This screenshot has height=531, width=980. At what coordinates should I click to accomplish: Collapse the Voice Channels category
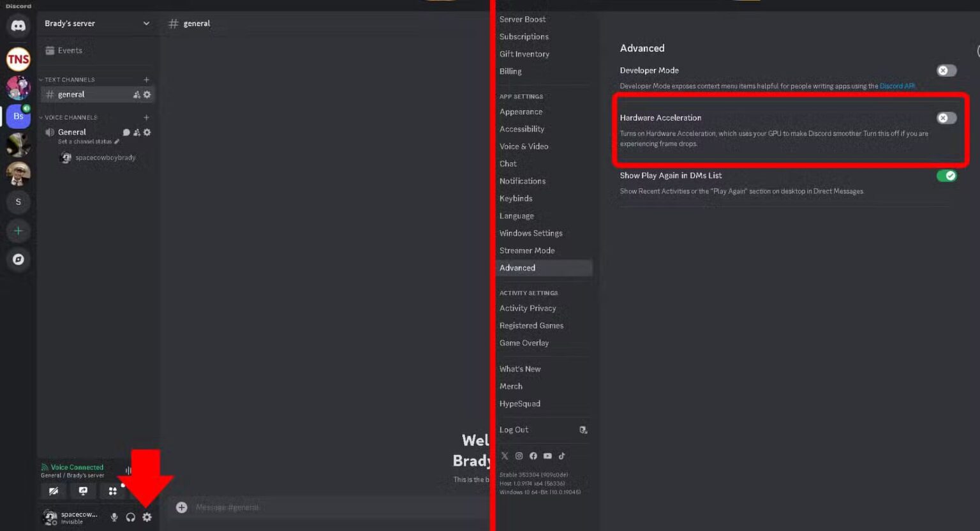tap(70, 117)
